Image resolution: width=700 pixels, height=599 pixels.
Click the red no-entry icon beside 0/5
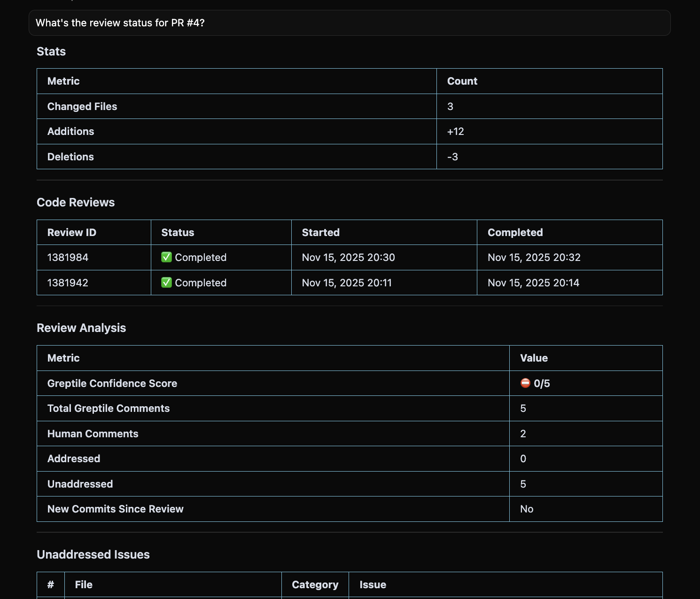[525, 383]
